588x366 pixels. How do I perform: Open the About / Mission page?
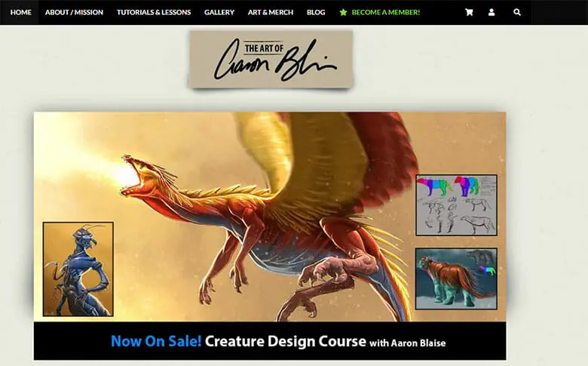(x=74, y=12)
